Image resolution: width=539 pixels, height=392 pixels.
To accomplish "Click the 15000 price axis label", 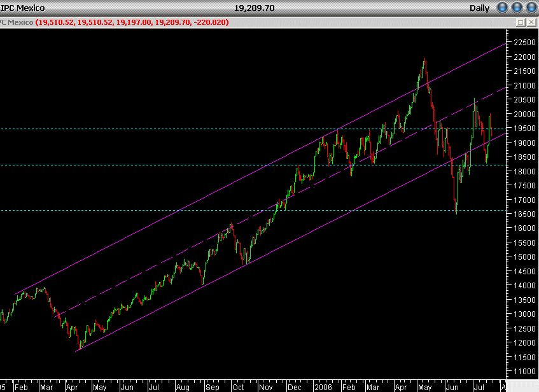I will point(524,257).
